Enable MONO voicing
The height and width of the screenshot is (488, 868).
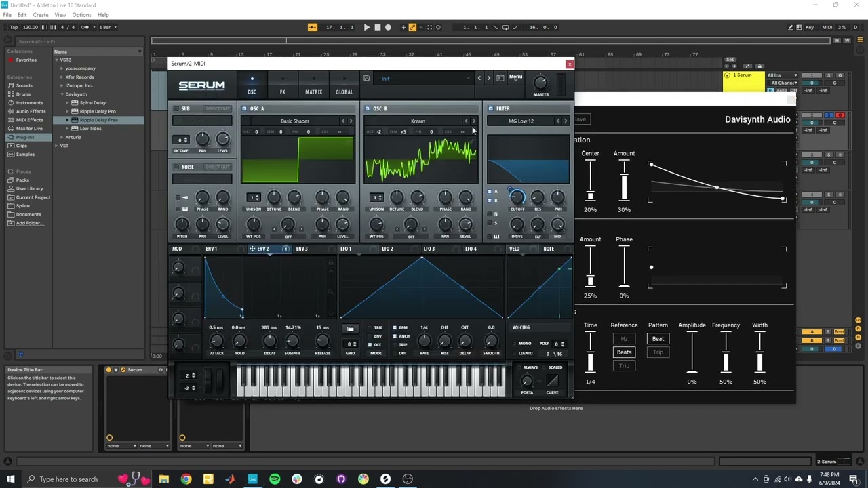(515, 344)
